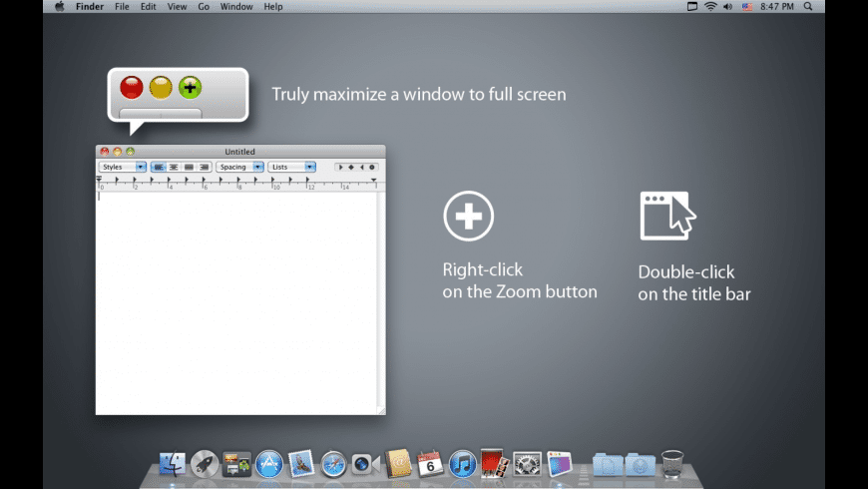This screenshot has height=489, width=868.
Task: Launch iTunes music note icon
Action: click(x=462, y=463)
